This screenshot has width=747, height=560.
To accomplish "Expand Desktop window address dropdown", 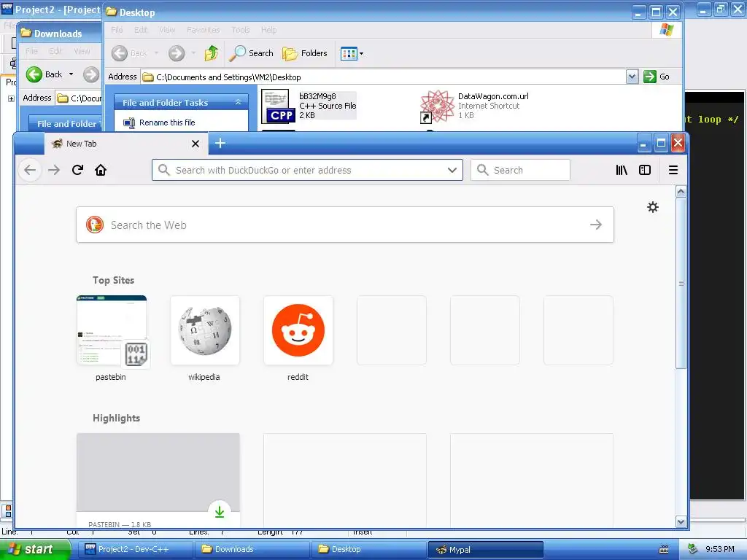I will tap(632, 77).
